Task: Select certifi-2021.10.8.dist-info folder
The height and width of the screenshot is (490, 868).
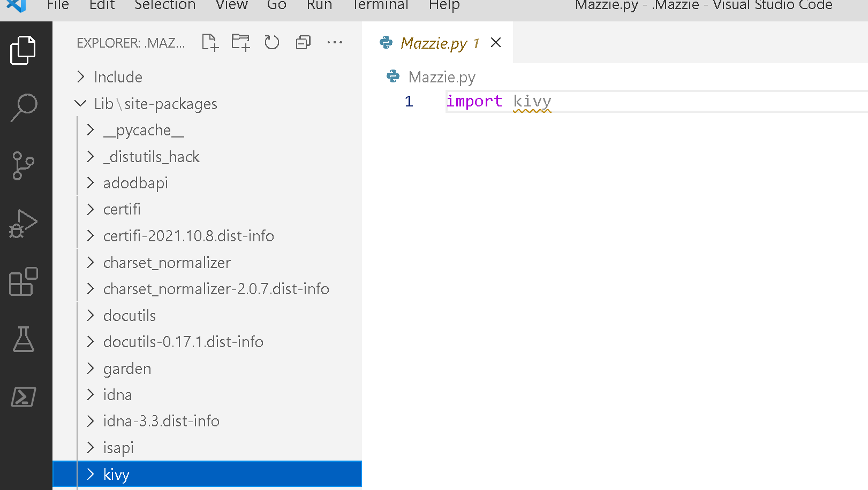Action: pyautogui.click(x=188, y=235)
